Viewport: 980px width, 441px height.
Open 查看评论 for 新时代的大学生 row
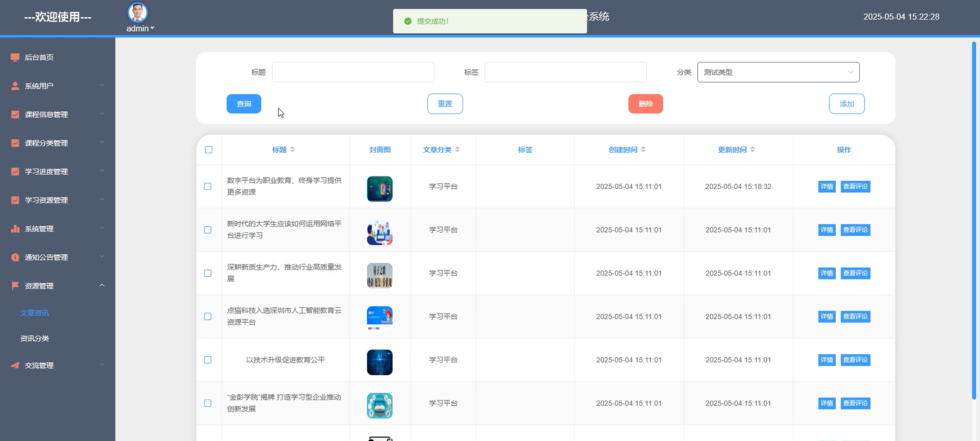click(855, 230)
